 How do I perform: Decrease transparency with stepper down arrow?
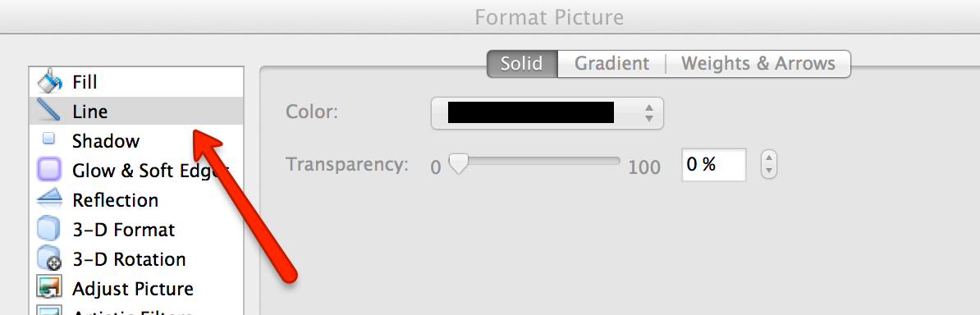click(x=769, y=172)
